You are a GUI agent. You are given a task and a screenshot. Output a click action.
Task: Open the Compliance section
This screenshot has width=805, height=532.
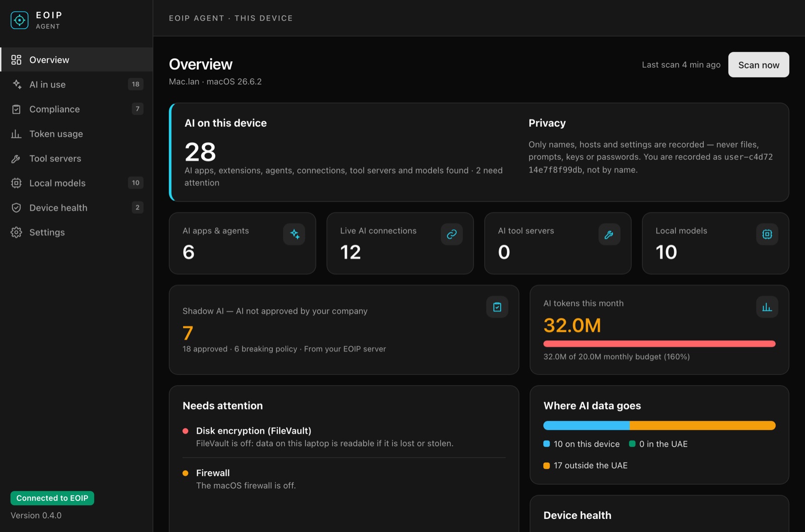[76, 109]
